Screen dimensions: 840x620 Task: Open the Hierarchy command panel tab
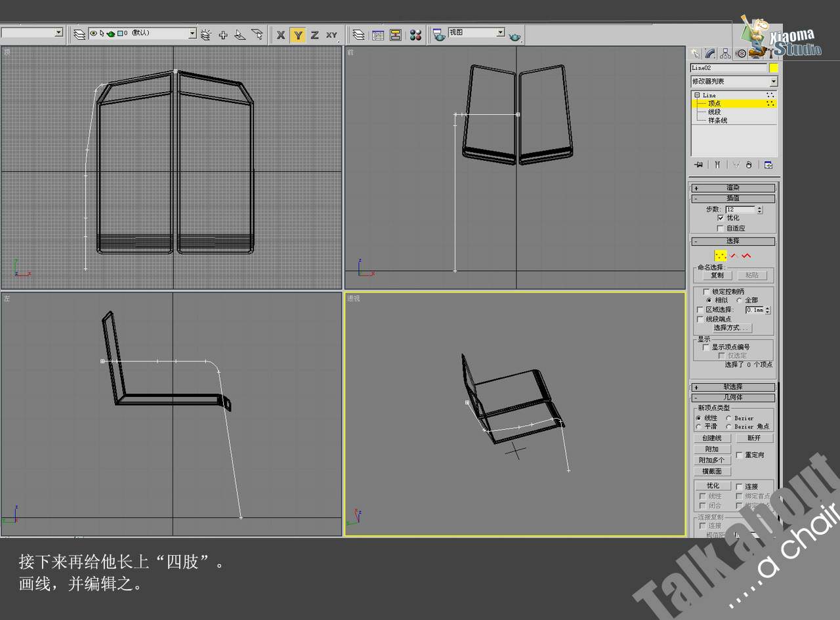725,54
